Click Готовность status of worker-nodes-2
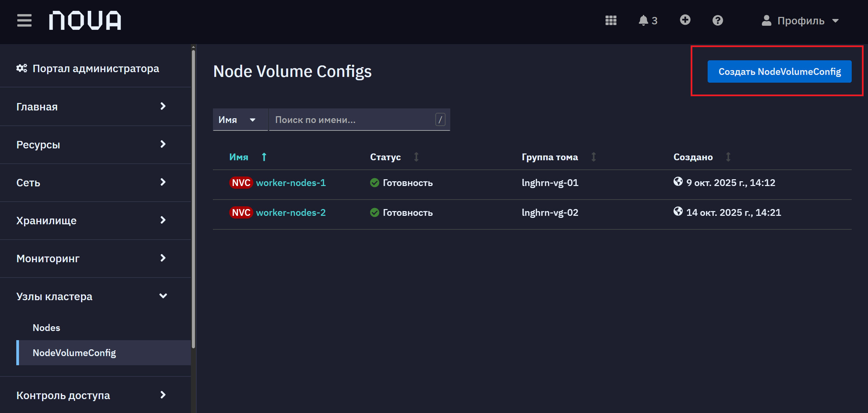The image size is (868, 413). pyautogui.click(x=408, y=213)
